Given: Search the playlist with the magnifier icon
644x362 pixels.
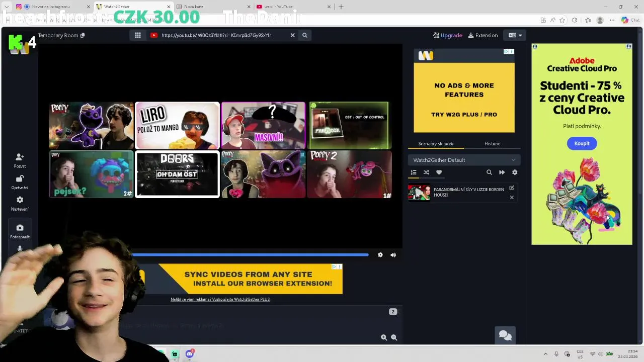Looking at the screenshot, I should tap(489, 172).
